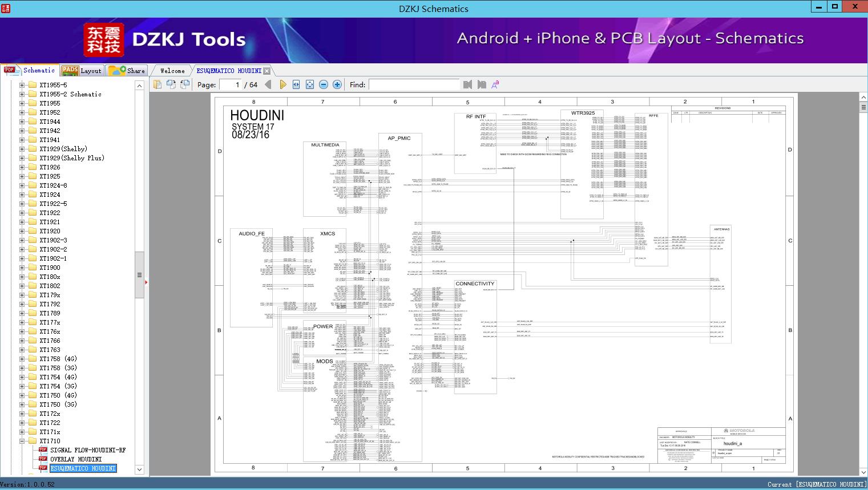Click the tree panel scroll down arrow
This screenshot has width=868, height=490.
[x=139, y=469]
